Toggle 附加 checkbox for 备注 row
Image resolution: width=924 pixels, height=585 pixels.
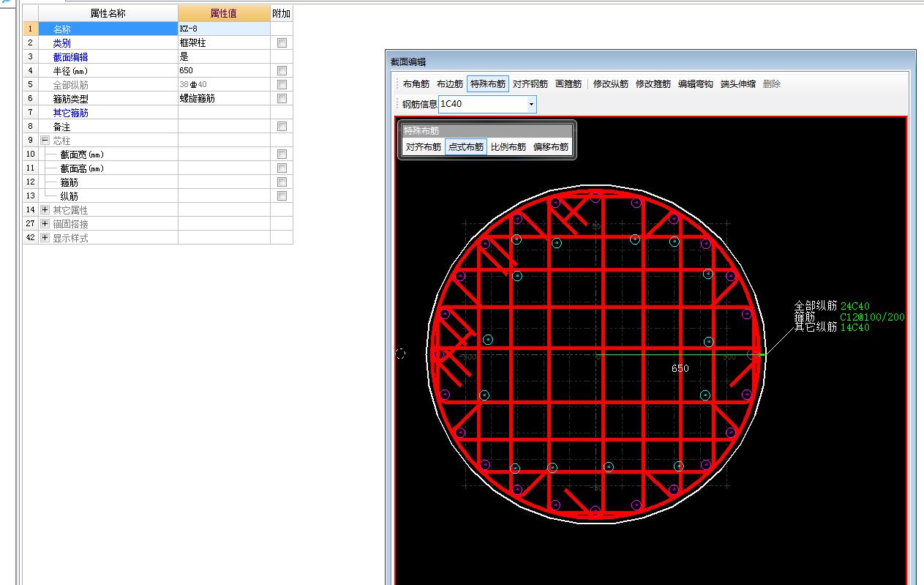point(282,127)
